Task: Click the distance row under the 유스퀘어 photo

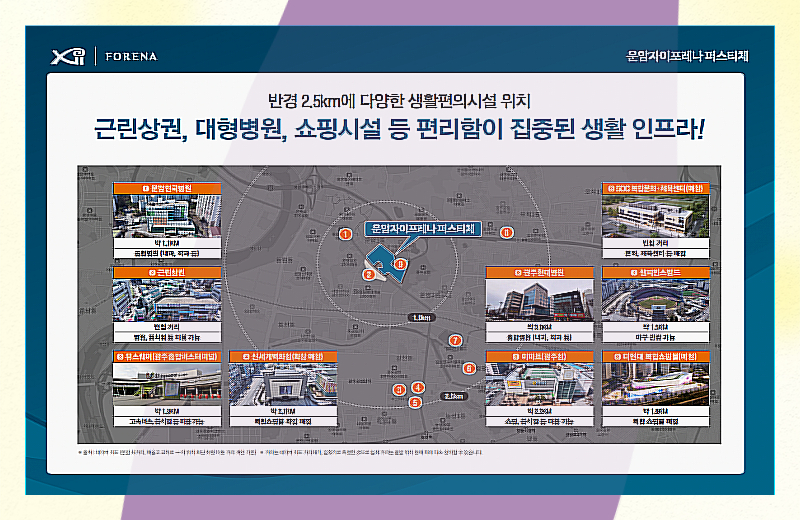Action: point(167,411)
